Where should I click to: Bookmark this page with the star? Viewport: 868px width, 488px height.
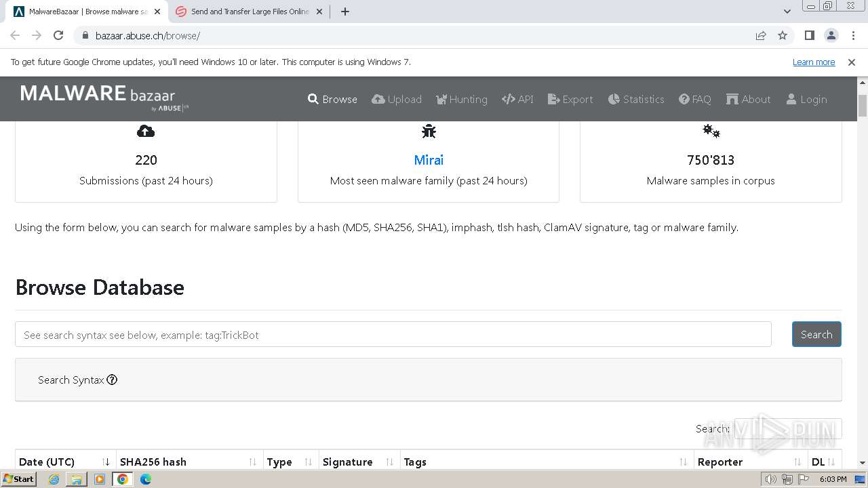pos(783,35)
